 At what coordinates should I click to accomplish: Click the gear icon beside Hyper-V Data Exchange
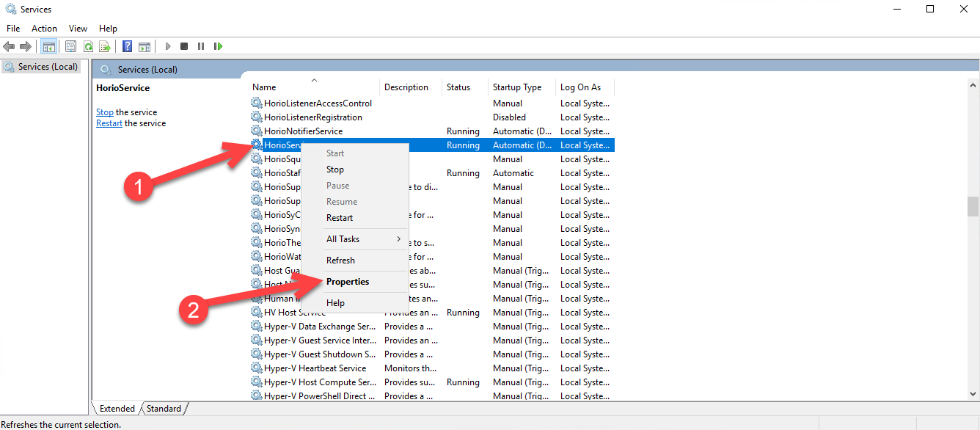tap(256, 327)
